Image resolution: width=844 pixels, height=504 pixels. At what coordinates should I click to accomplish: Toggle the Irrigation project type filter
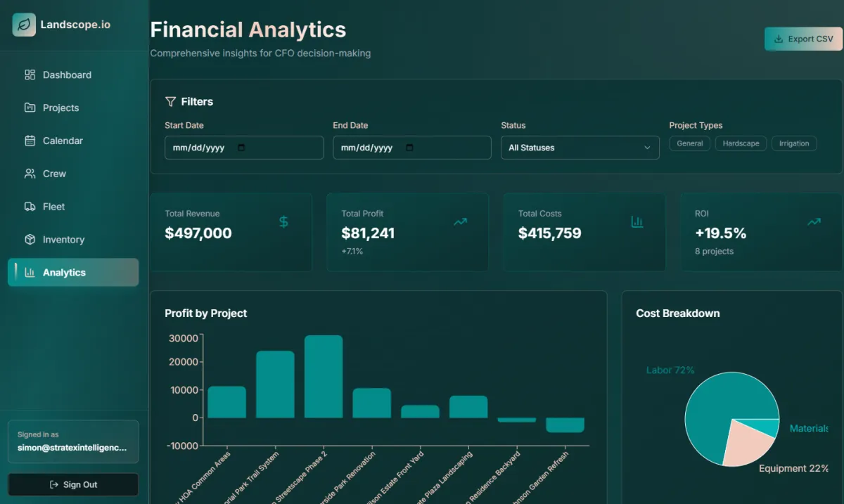(794, 143)
